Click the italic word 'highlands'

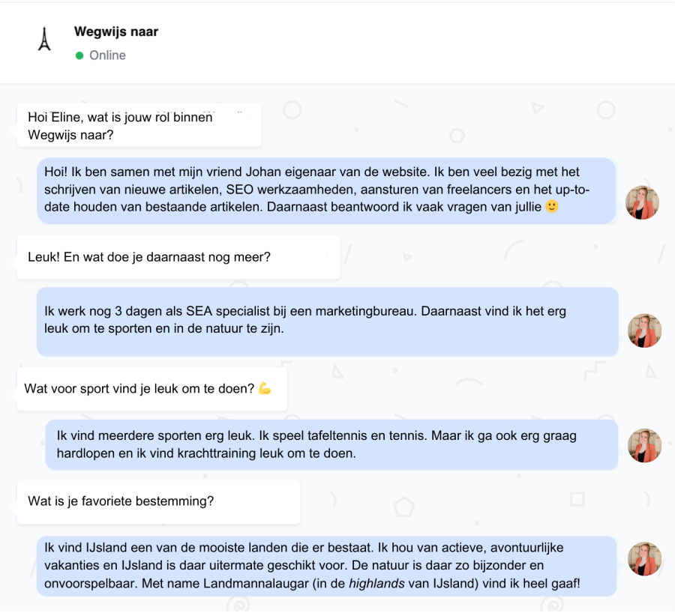376,584
